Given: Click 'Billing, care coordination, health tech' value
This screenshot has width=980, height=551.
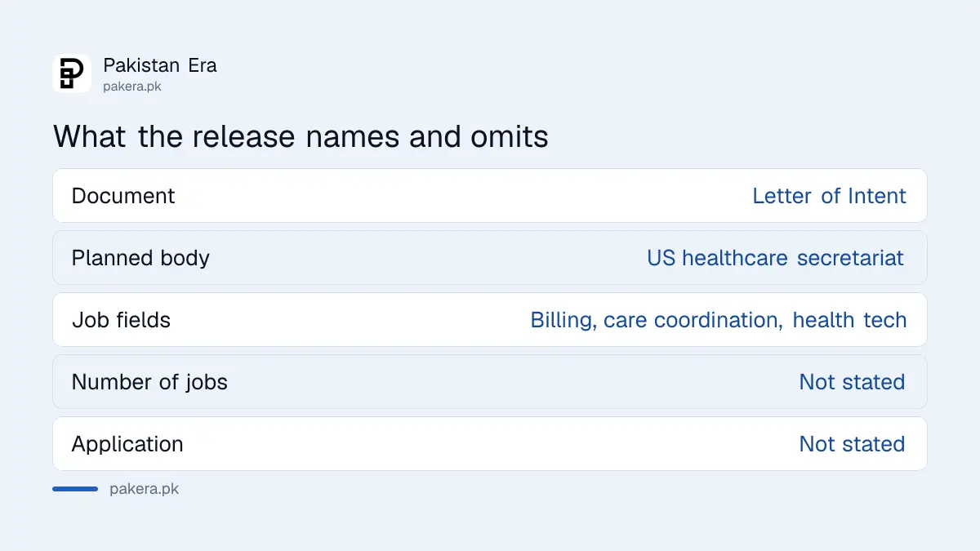Looking at the screenshot, I should coord(719,320).
